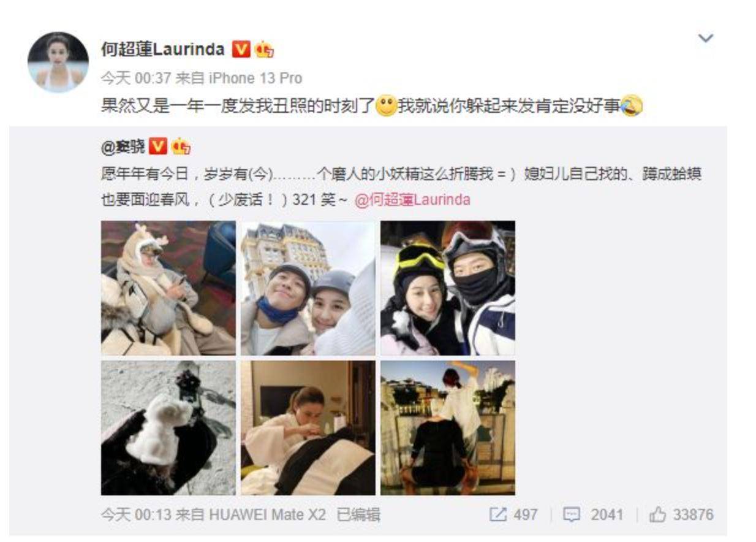Click the orange V verified badge beside Laurinda
Viewport: 756px width, 542px height.
pyautogui.click(x=241, y=49)
